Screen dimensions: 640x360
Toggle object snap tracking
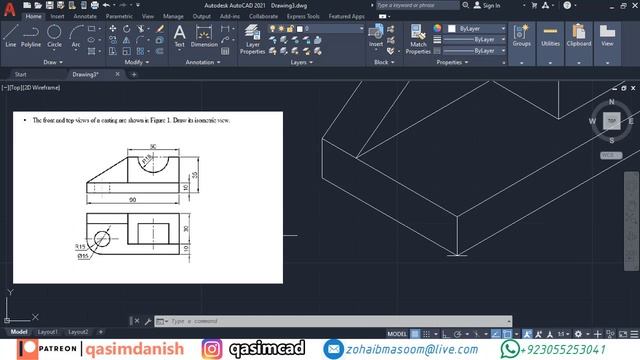pyautogui.click(x=496, y=334)
